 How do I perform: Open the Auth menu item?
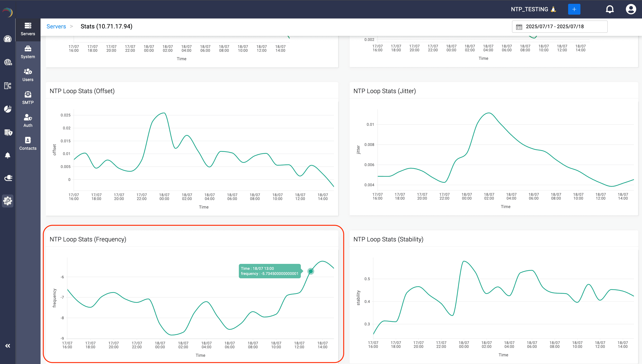pos(28,121)
